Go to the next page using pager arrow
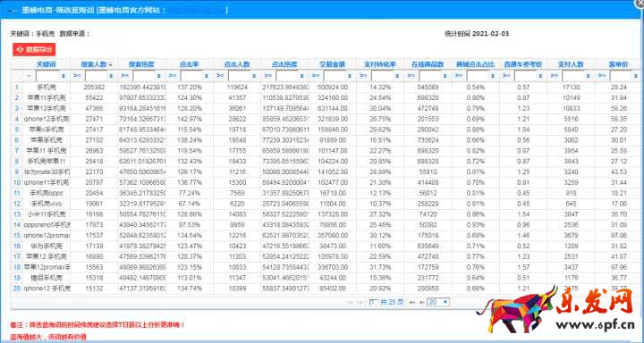This screenshot has width=644, height=343. (411, 303)
